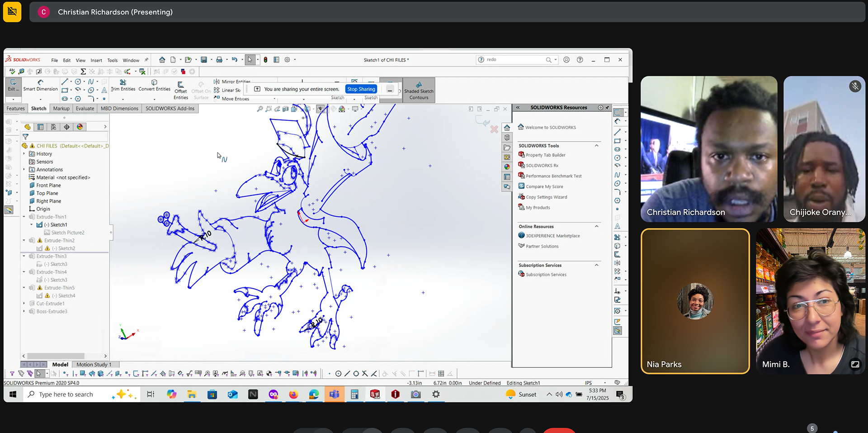Click the Design Library icon in task pane
Viewport: 868px width, 433px height.
(x=507, y=138)
